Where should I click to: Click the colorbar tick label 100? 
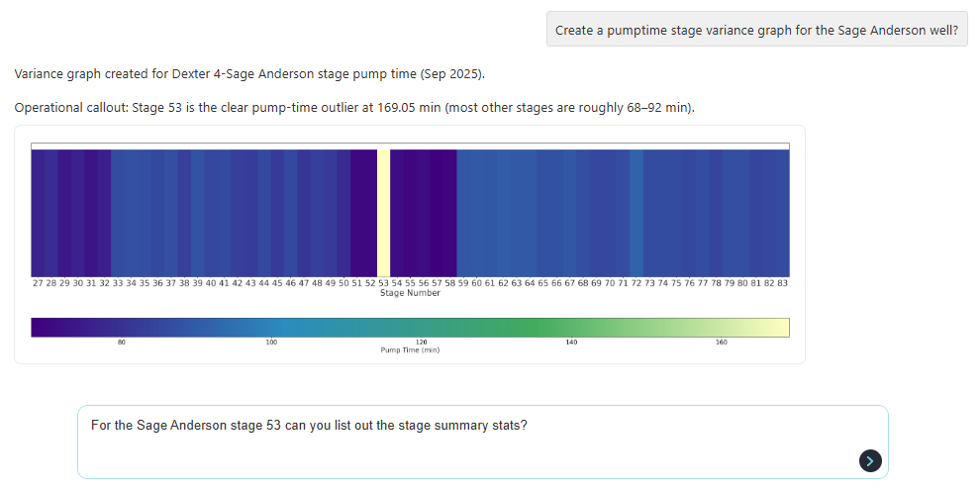click(271, 343)
